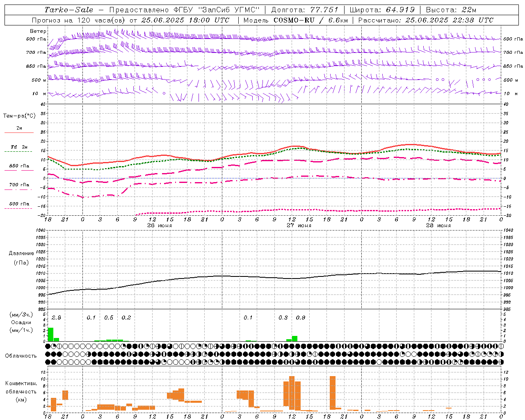Click the 700 гПа temperature legend entry
525x420 pixels.
[x=19, y=186]
